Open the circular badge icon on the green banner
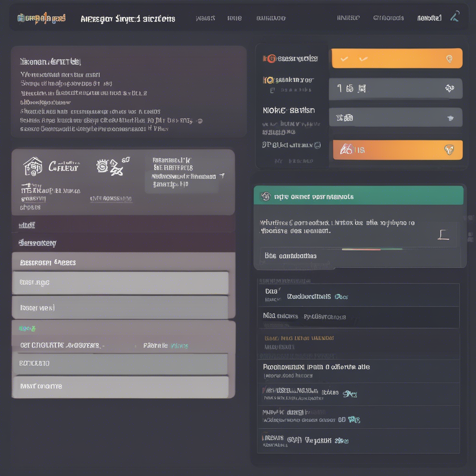 pos(265,195)
